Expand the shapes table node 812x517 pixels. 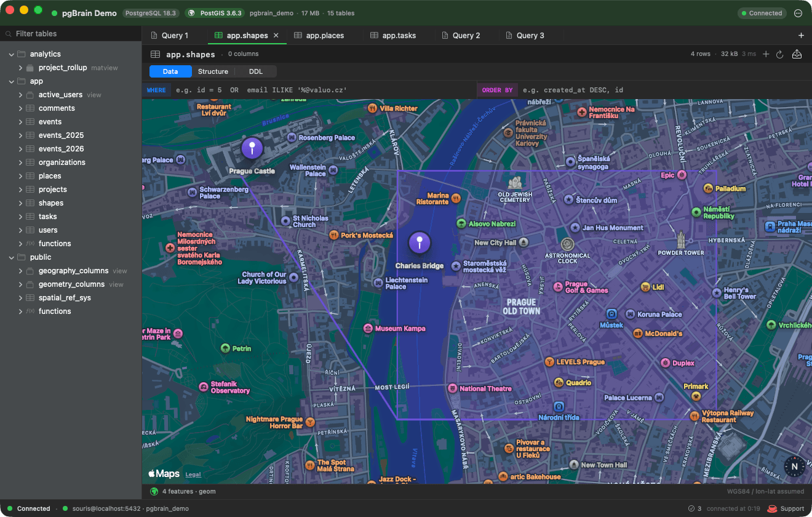click(x=20, y=203)
